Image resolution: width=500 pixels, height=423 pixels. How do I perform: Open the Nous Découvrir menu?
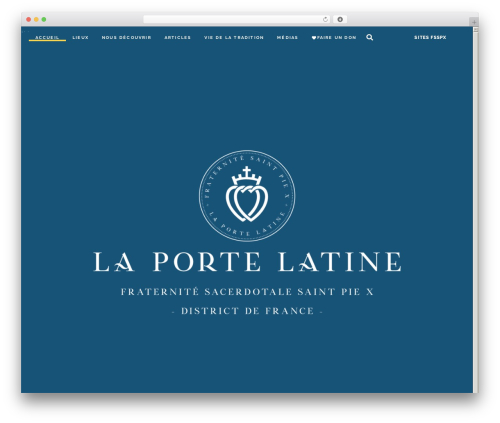click(x=126, y=37)
